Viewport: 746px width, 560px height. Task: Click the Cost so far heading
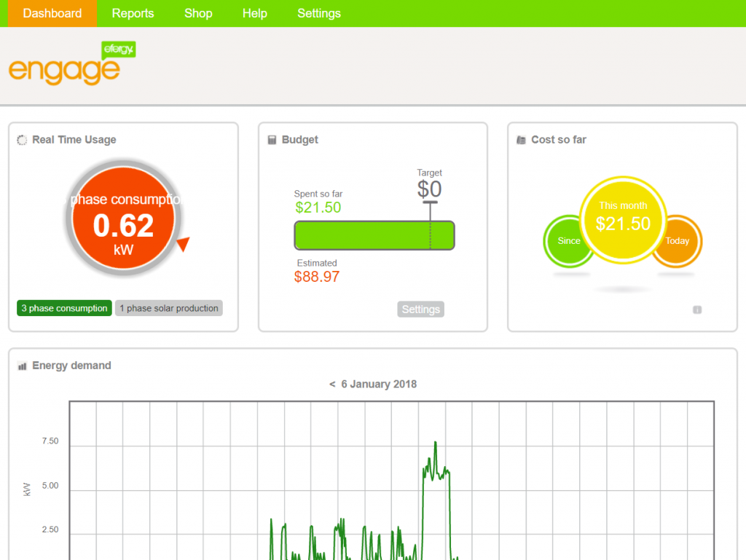559,140
